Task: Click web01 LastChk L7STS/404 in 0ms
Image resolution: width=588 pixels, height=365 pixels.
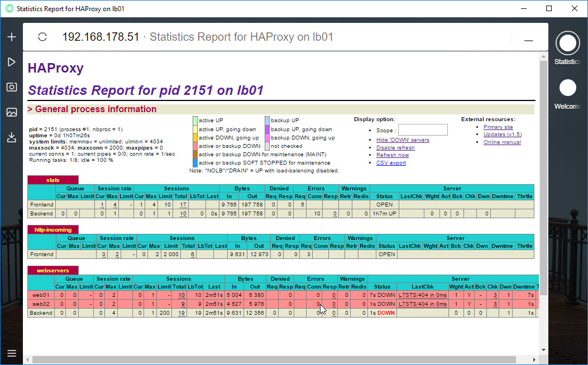Action: click(422, 295)
